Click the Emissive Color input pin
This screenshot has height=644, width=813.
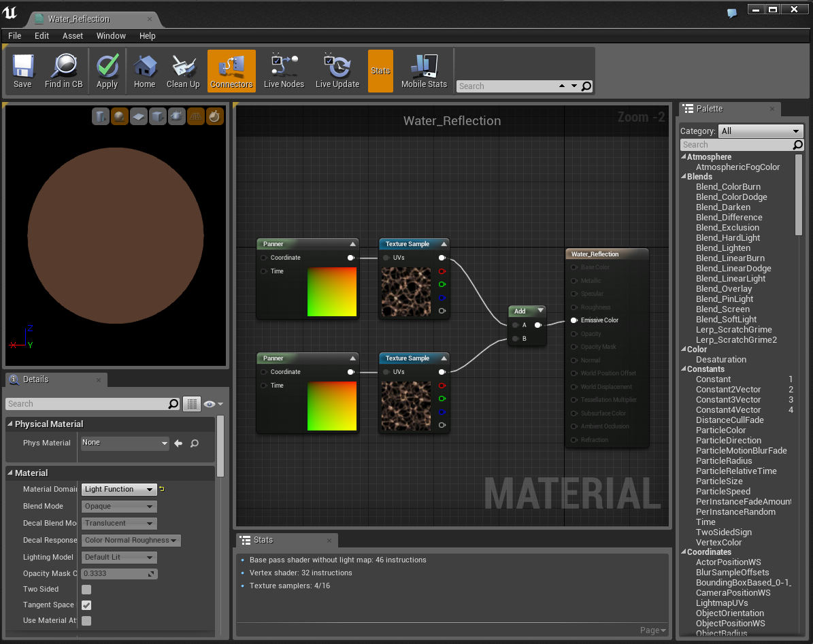(574, 320)
